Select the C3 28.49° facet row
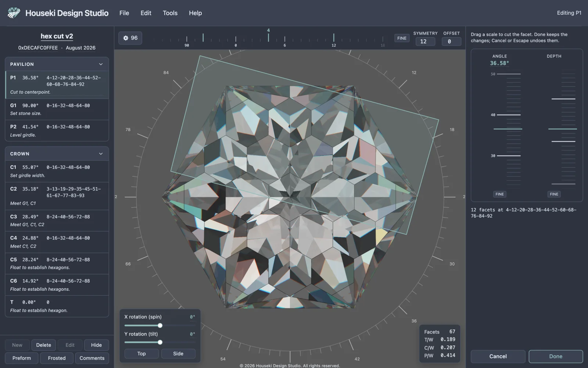 pyautogui.click(x=57, y=220)
